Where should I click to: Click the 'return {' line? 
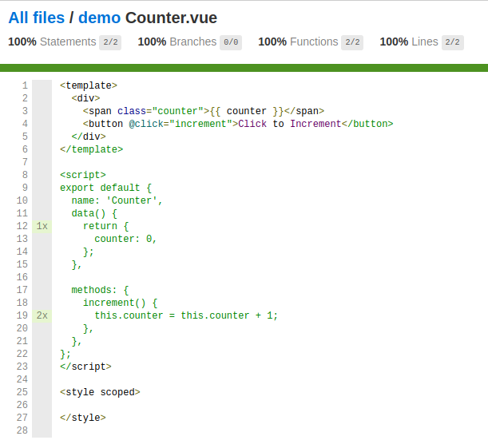(105, 226)
